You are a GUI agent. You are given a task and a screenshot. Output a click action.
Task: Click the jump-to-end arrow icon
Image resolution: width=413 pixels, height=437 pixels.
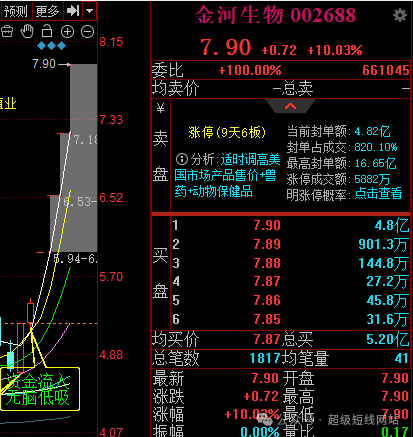pos(73,11)
